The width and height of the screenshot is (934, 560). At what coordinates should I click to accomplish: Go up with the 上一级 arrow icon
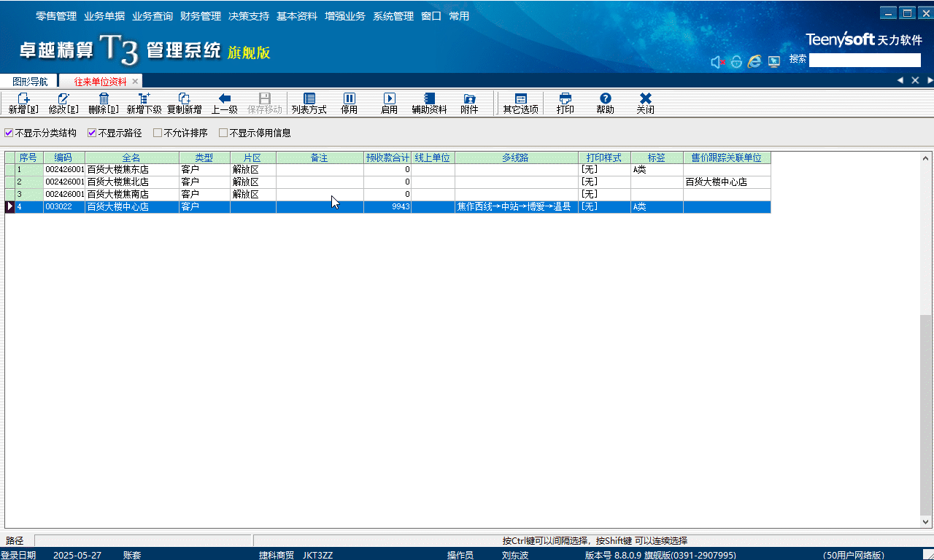click(225, 99)
